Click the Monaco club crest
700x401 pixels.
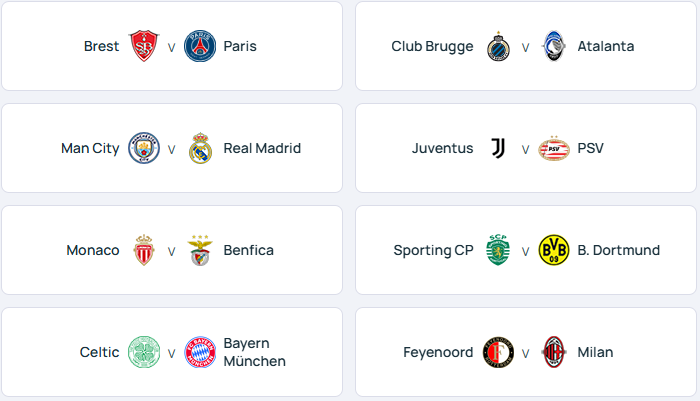[144, 250]
